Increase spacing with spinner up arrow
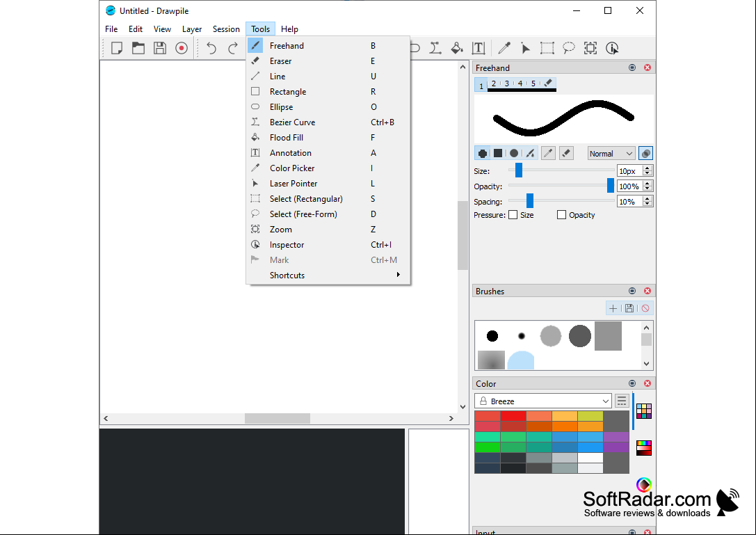The image size is (756, 535). (648, 199)
